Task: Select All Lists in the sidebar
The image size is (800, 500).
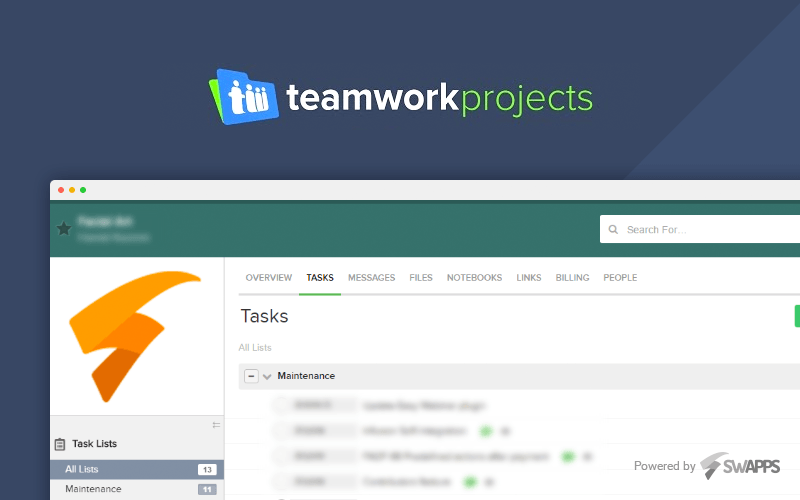Action: [137, 469]
